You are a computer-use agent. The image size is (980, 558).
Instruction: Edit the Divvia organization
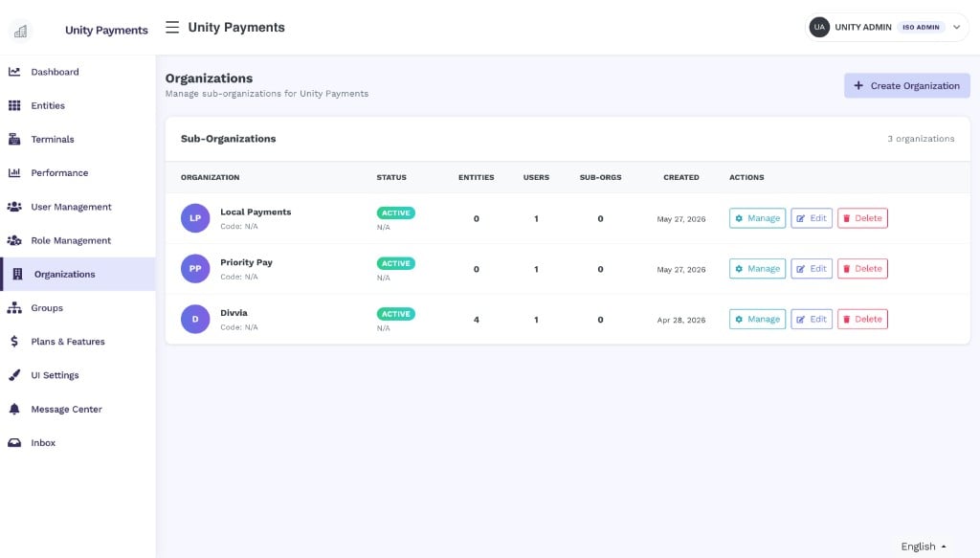tap(812, 320)
